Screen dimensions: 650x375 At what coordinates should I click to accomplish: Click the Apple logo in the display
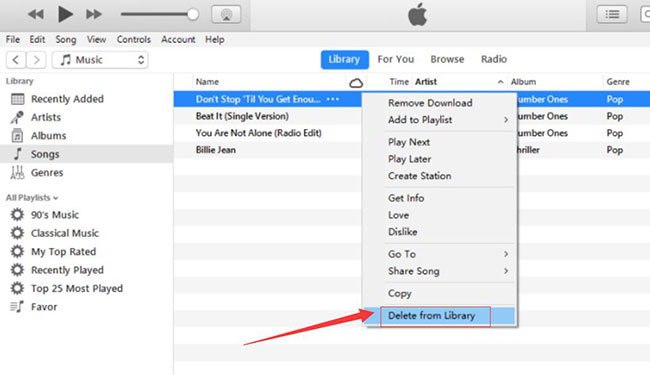pos(417,15)
